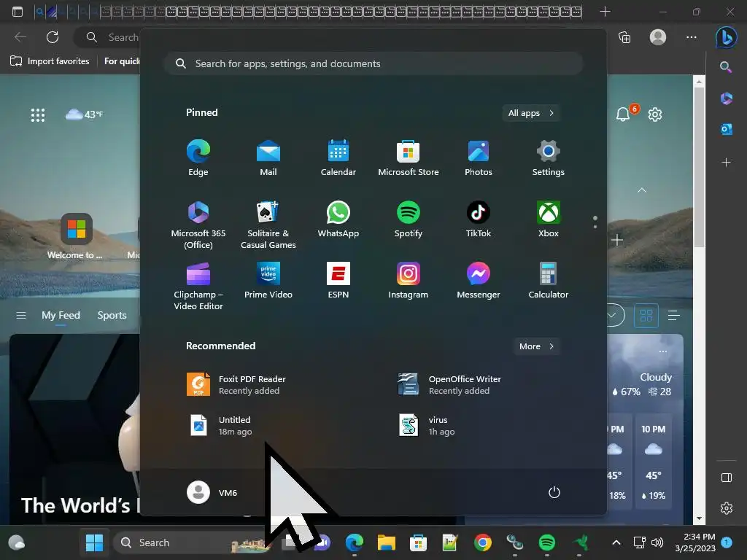Open Edge sidebar settings gear
The width and height of the screenshot is (747, 560).
(x=726, y=508)
